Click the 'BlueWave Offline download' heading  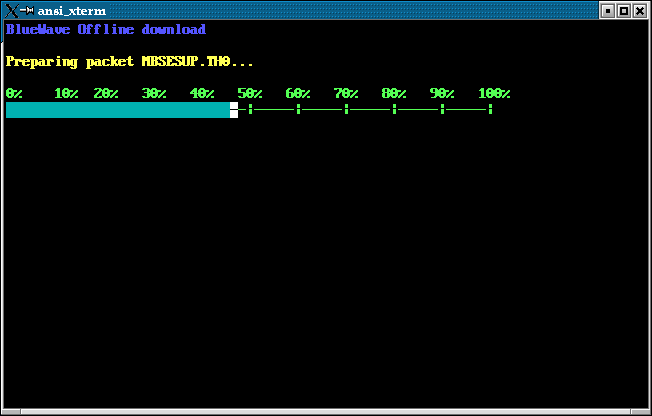(106, 30)
